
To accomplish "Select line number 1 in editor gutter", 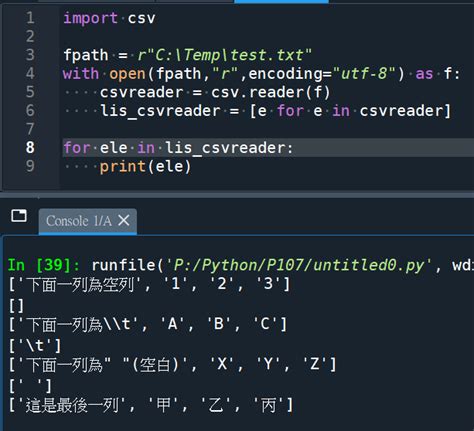I will (30, 18).
